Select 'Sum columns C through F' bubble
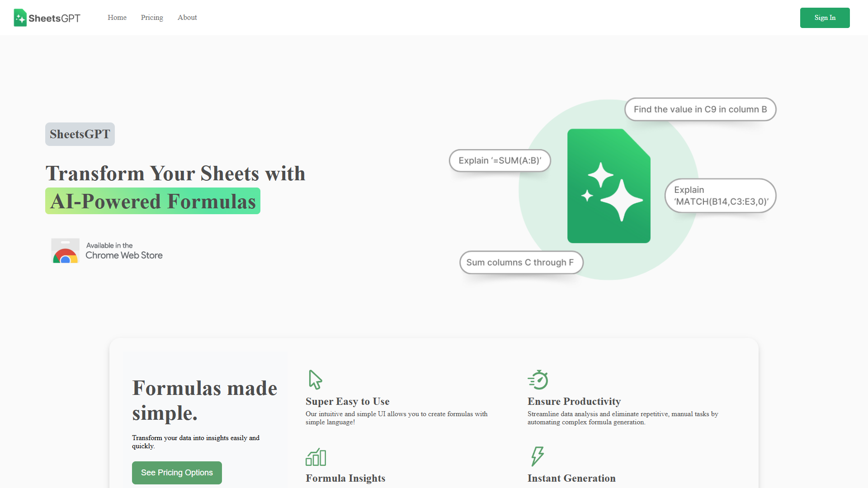868x488 pixels. tap(521, 263)
